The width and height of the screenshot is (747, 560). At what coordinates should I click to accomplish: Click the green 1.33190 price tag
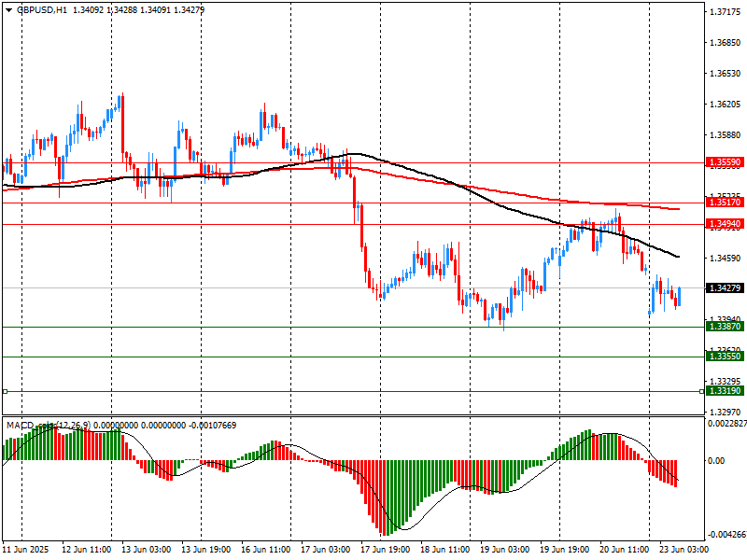(x=725, y=391)
